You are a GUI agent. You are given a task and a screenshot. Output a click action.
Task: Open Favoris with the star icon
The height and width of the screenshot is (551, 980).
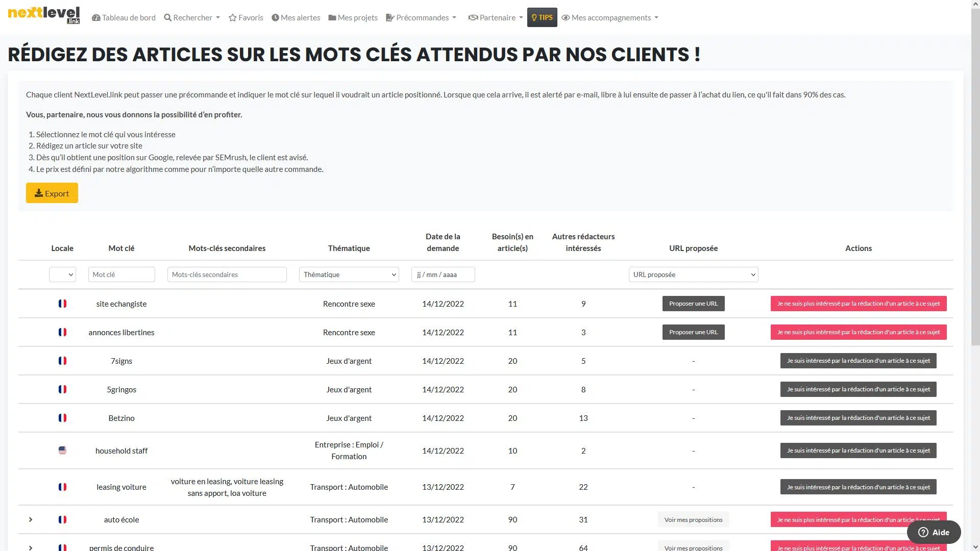[x=246, y=17]
